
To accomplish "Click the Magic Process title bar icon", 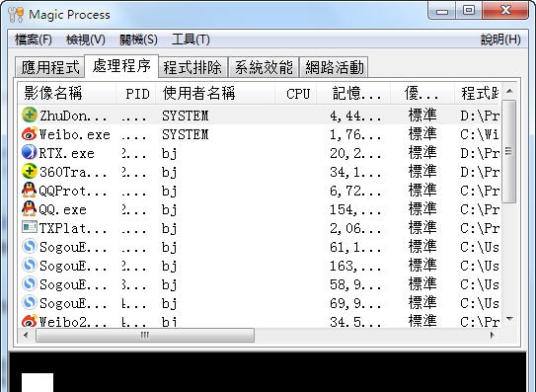I will [x=16, y=15].
